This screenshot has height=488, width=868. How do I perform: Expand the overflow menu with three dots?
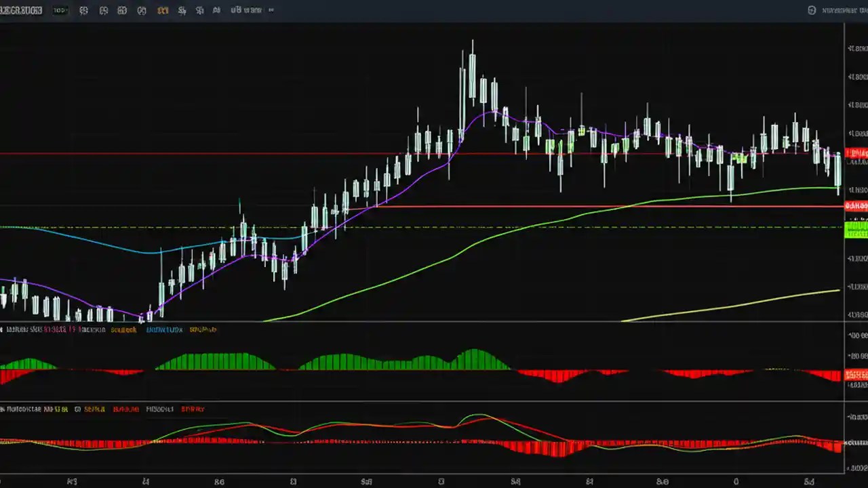270,10
